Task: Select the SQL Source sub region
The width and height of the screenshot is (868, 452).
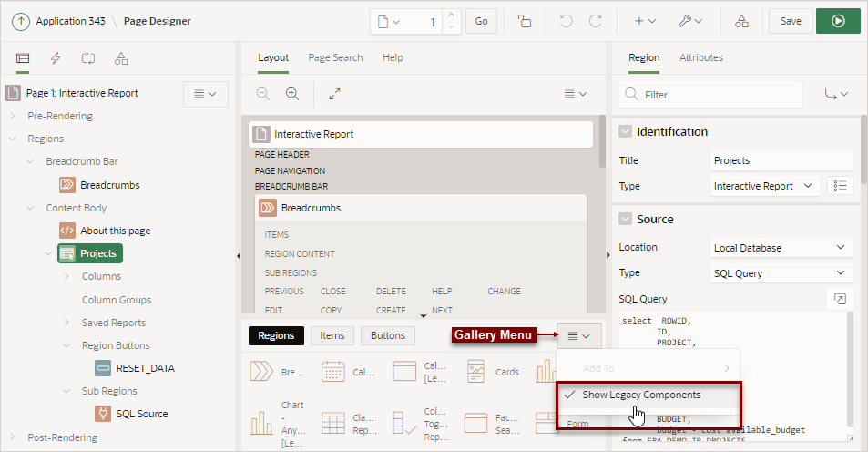Action: 142,414
